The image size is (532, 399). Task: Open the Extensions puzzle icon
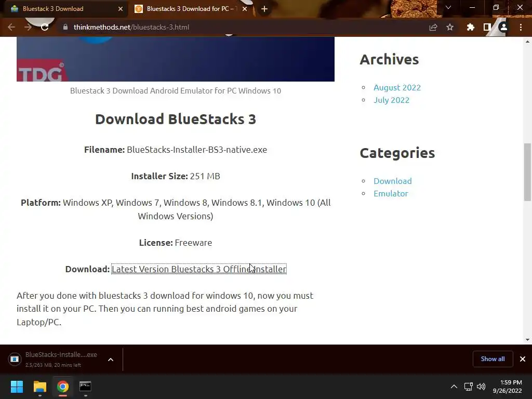pos(470,27)
